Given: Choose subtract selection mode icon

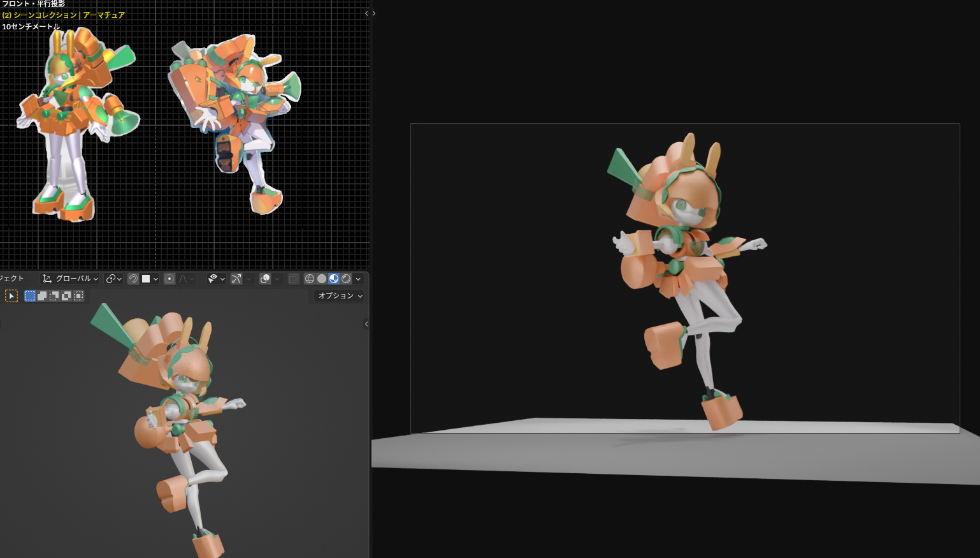Looking at the screenshot, I should pos(54,296).
